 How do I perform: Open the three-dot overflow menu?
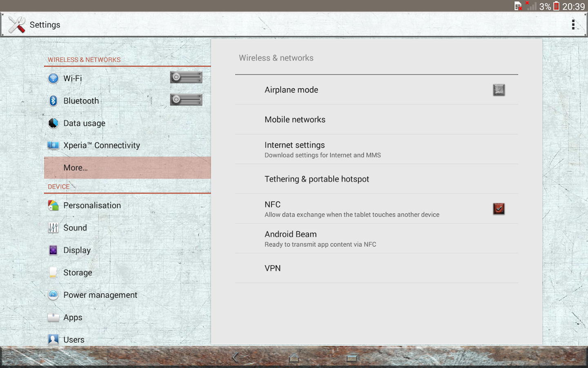pos(573,25)
